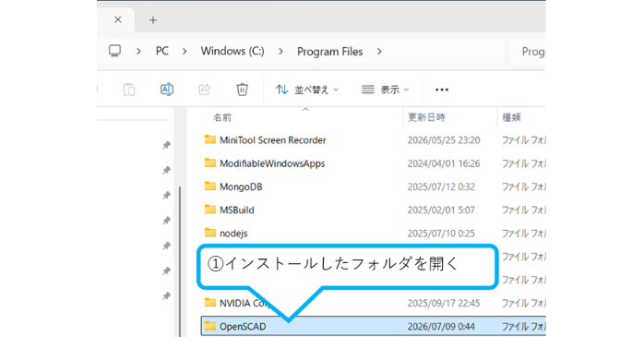Go to Windows (C:) breadcrumb
Screen dimensions: 644x337
233,51
